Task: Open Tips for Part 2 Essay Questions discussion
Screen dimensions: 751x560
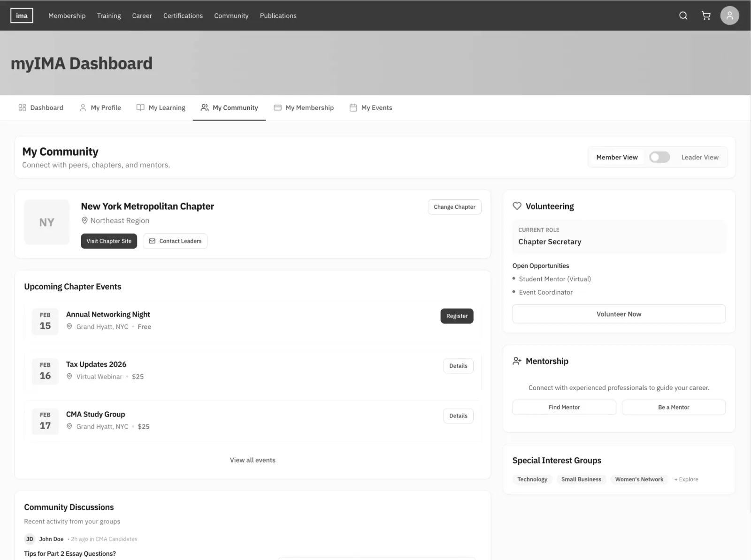Action: tap(70, 553)
